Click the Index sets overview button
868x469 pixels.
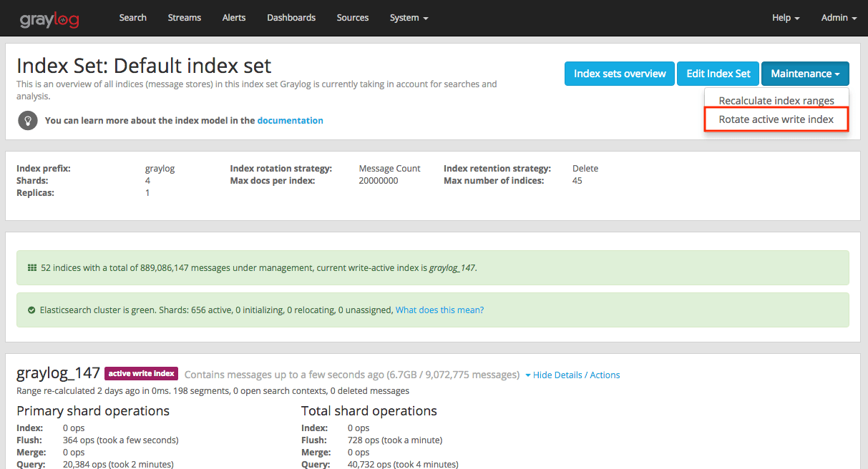pos(620,74)
